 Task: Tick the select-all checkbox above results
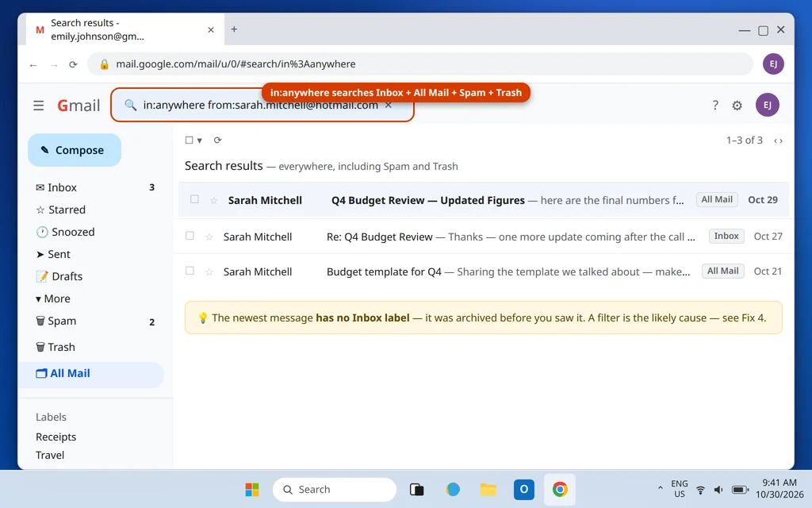point(189,140)
